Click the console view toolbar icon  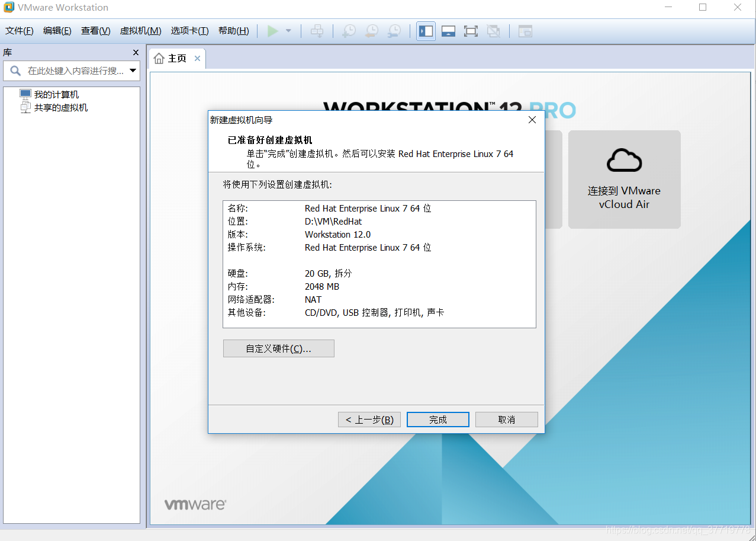pos(525,31)
